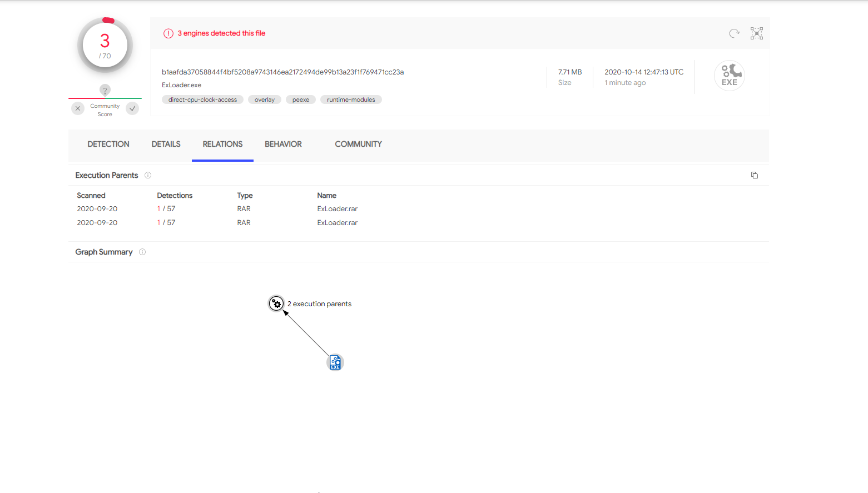Click the info icon beside Graph Summary
This screenshot has width=868, height=493.
[142, 252]
